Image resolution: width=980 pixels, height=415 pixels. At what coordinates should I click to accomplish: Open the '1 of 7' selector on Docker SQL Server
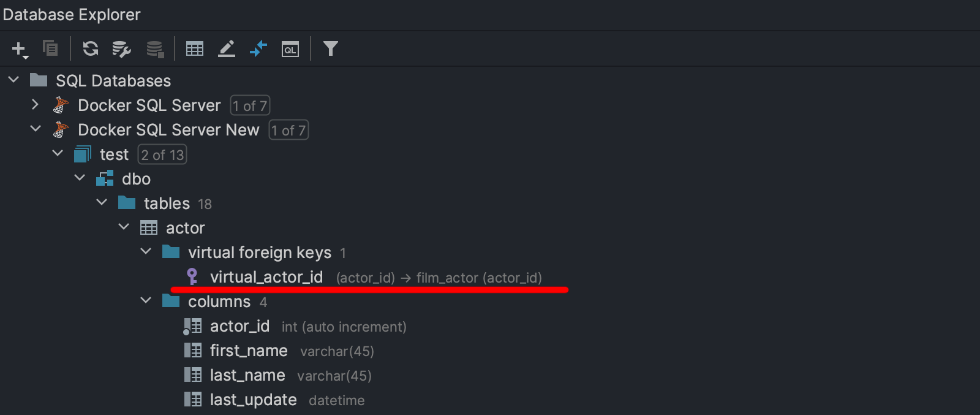coord(250,105)
